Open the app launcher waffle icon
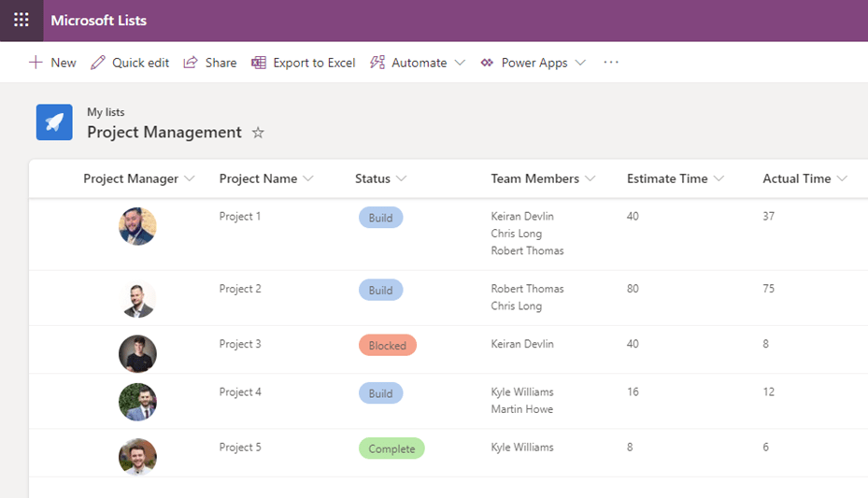 click(21, 21)
